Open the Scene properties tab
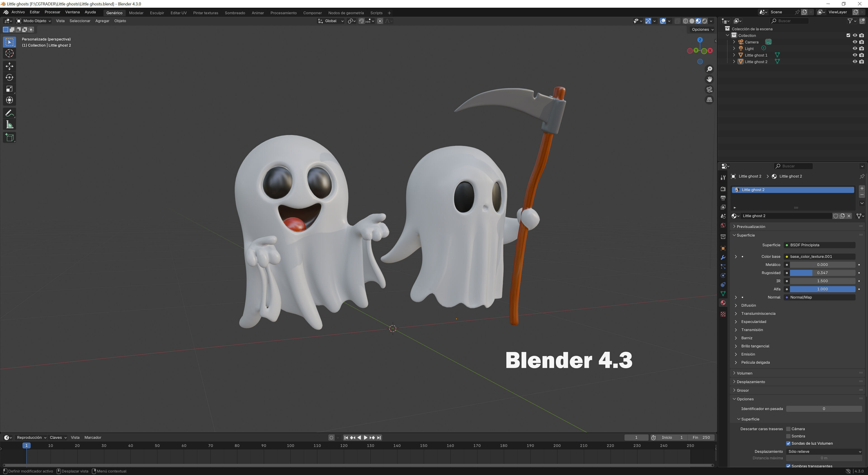 (723, 216)
